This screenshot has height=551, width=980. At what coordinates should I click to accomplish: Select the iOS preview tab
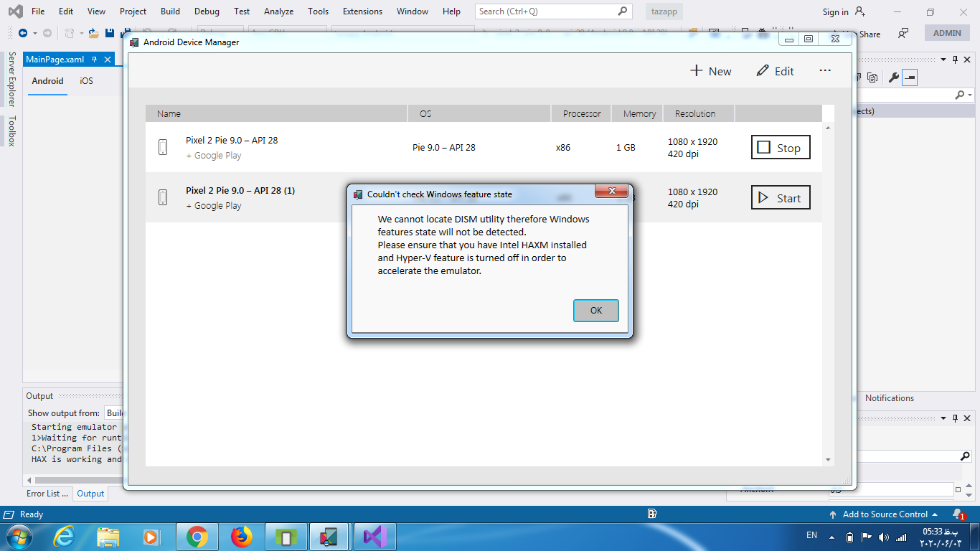click(86, 81)
